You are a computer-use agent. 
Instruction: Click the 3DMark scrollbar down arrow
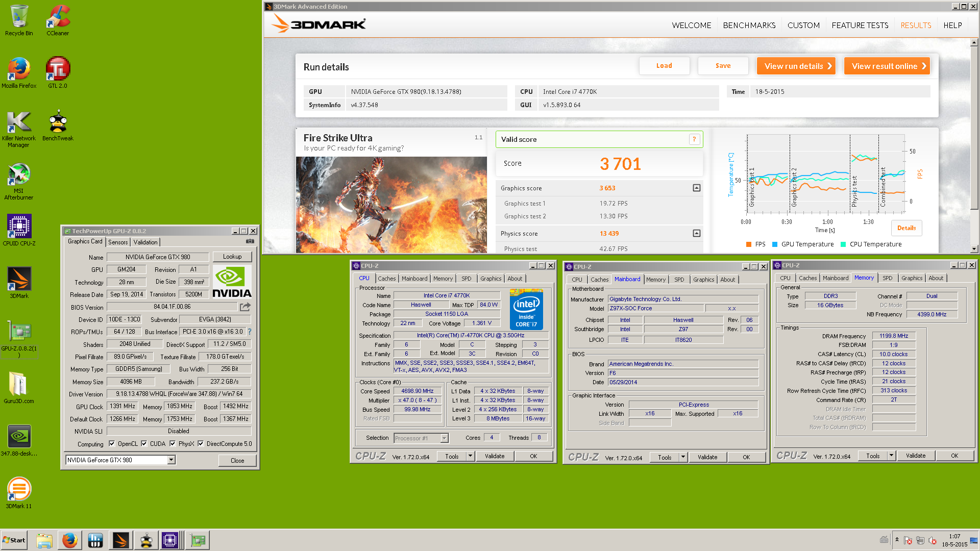coord(974,249)
